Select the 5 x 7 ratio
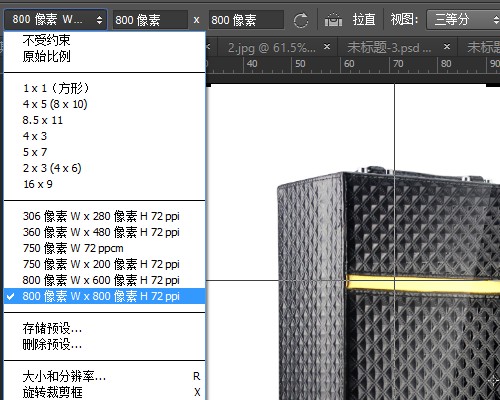The height and width of the screenshot is (400, 500). (x=104, y=152)
